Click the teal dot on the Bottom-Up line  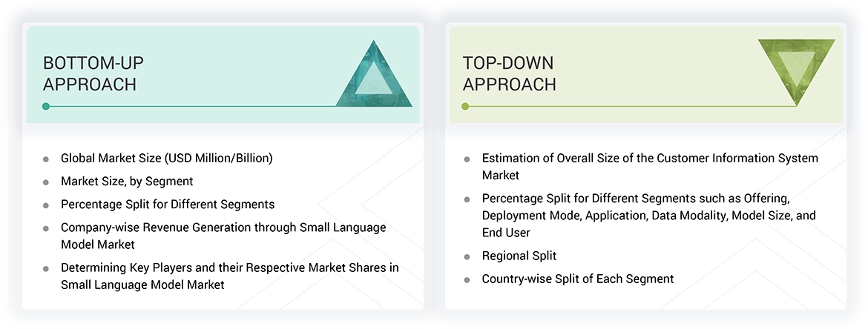point(46,107)
